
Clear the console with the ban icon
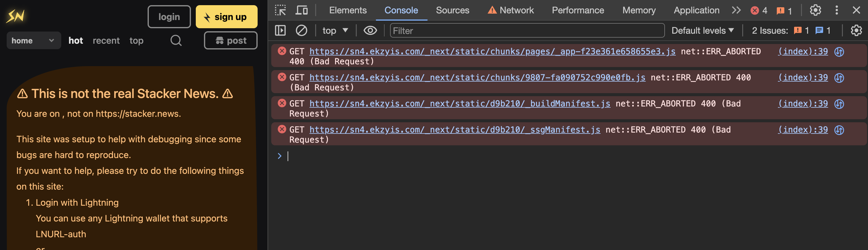(x=301, y=31)
